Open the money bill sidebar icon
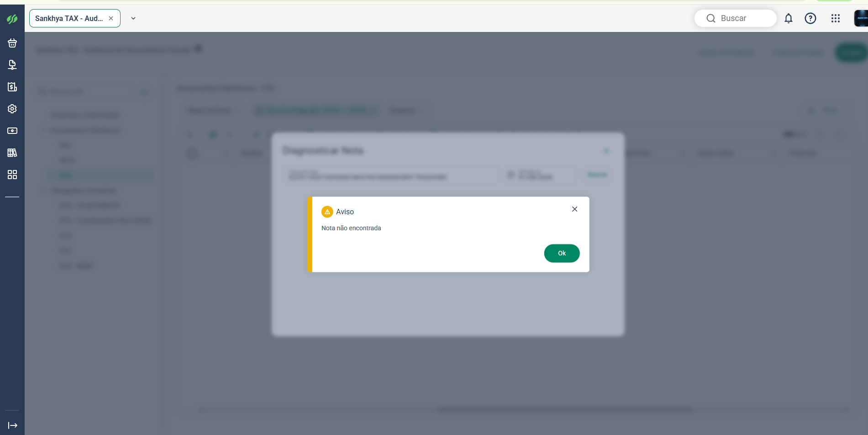The height and width of the screenshot is (435, 868). point(12,131)
